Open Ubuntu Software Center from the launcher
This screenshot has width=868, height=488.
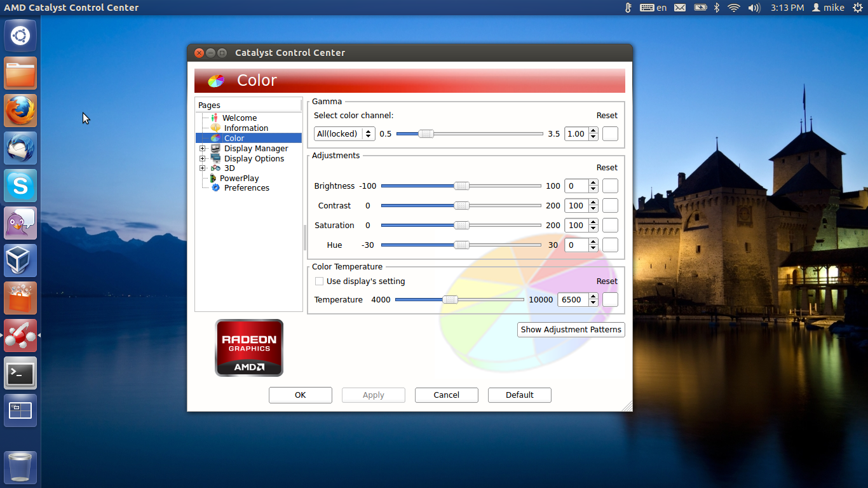click(x=20, y=298)
